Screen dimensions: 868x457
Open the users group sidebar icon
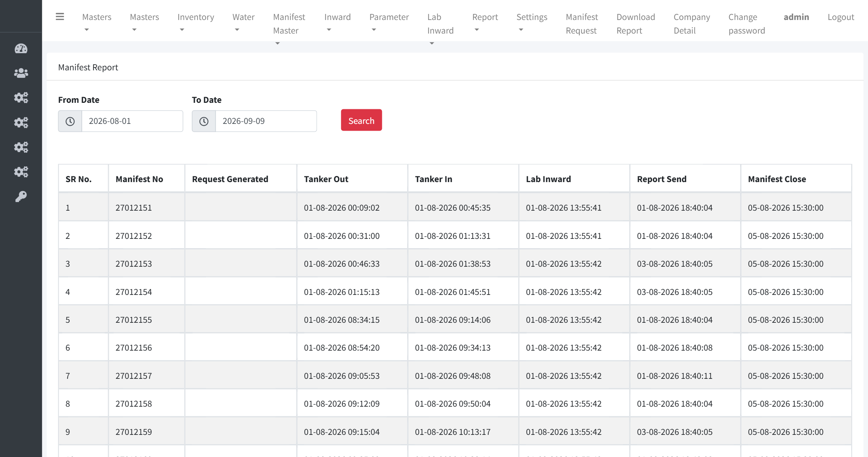coord(21,73)
